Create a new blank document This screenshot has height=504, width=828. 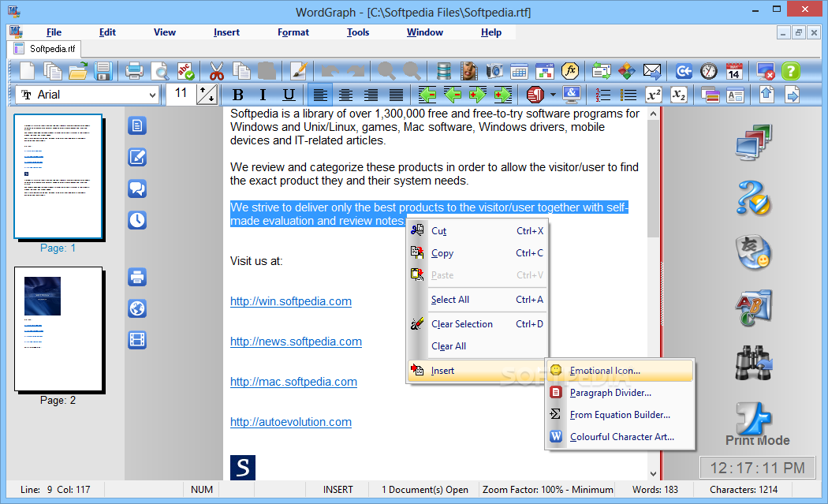(x=27, y=71)
